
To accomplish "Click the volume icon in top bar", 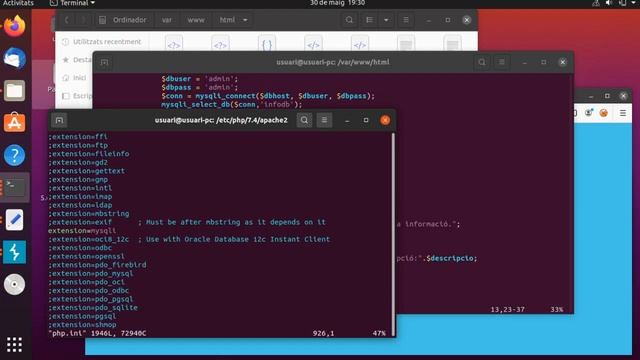I will tap(609, 3).
